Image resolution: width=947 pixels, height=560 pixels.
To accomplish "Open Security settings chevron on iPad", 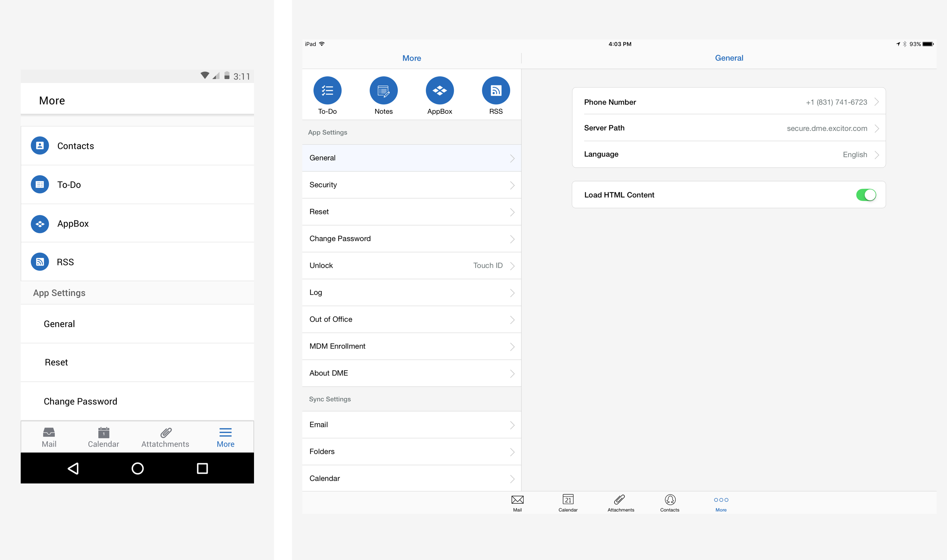I will (x=512, y=185).
